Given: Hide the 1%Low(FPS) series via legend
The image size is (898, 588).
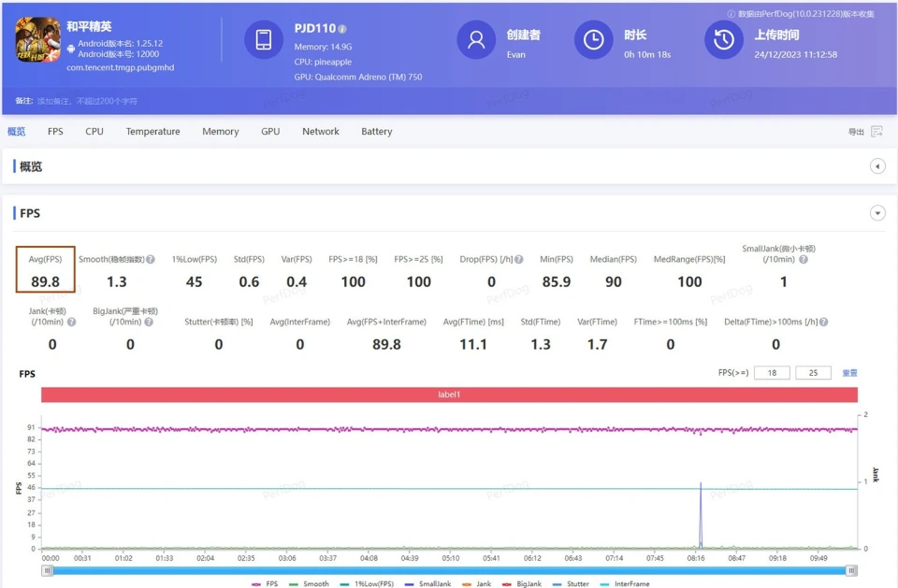Looking at the screenshot, I should (365, 583).
